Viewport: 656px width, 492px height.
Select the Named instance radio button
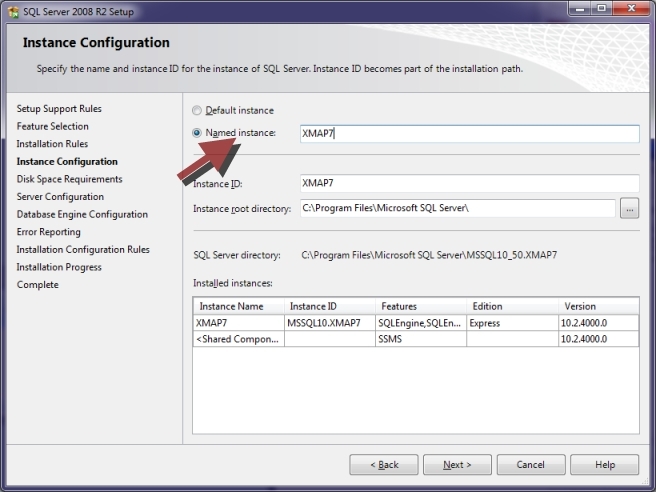(x=197, y=133)
